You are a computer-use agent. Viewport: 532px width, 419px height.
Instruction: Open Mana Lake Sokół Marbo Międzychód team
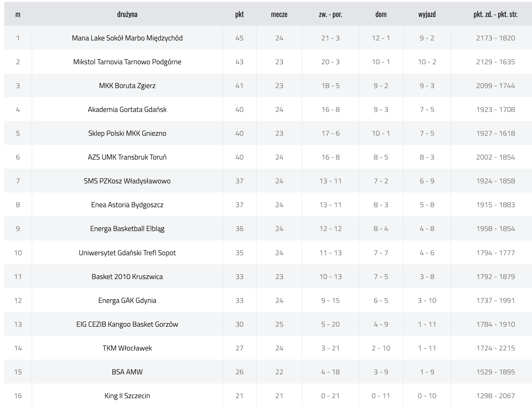coord(127,38)
